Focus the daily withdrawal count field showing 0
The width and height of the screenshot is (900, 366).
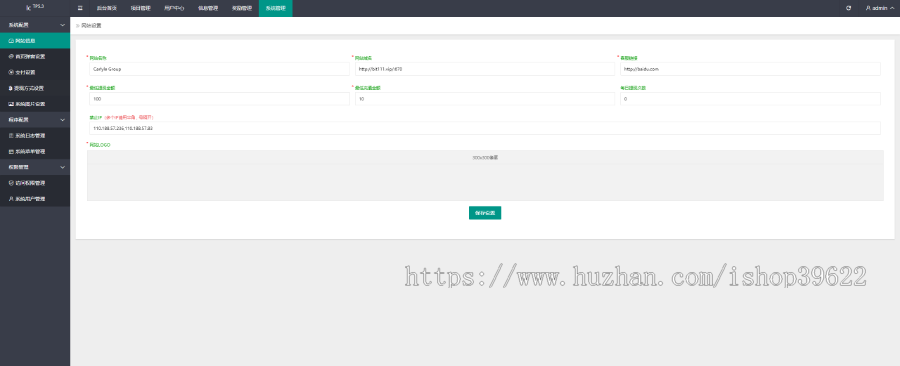750,99
